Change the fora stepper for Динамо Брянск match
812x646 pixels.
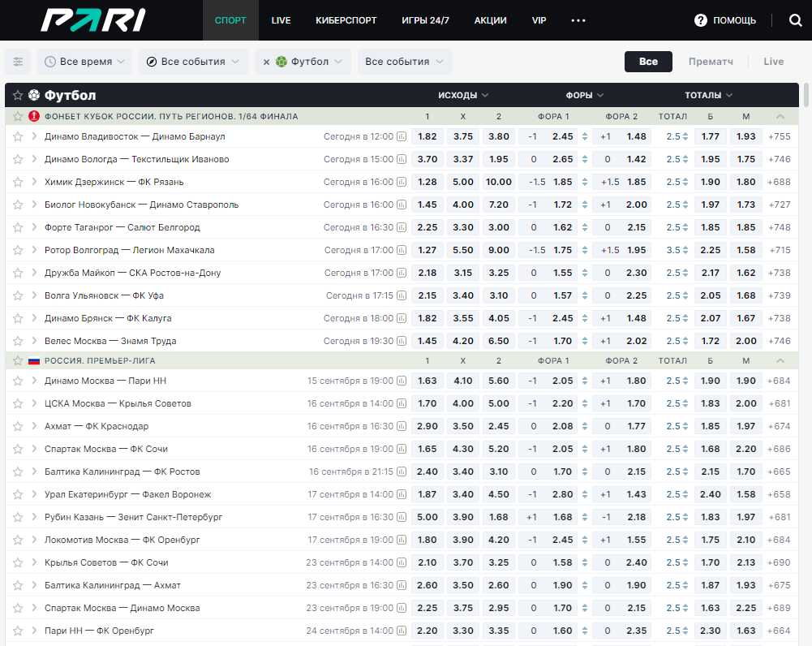coord(585,318)
